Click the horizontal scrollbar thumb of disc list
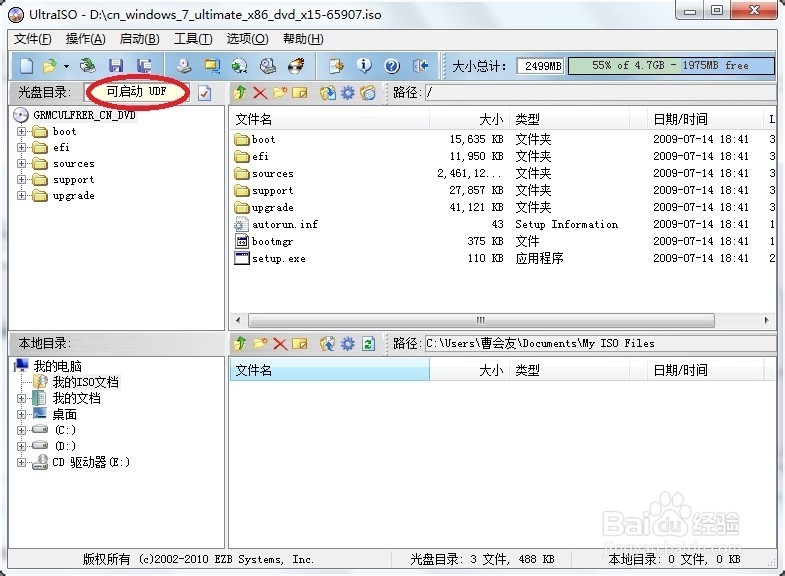The height and width of the screenshot is (576, 785). [x=481, y=320]
